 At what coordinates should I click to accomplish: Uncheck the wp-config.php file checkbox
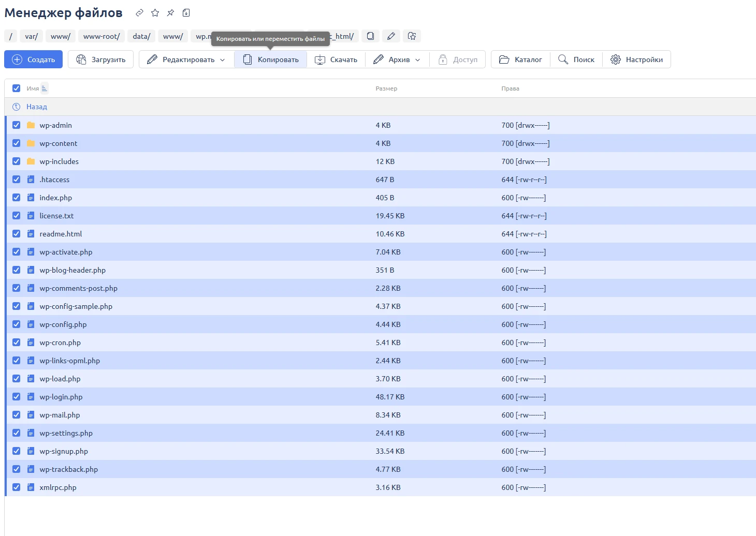click(16, 324)
